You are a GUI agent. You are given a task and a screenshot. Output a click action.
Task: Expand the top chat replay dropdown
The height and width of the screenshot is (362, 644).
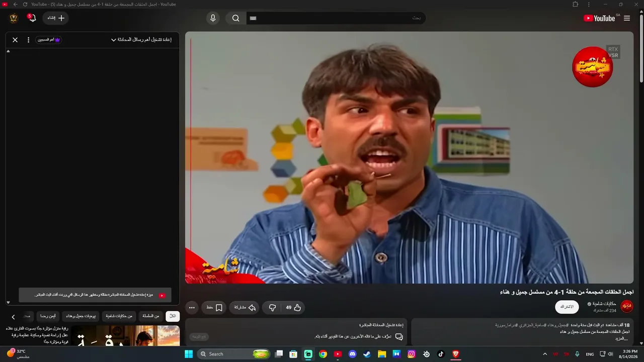pos(141,40)
